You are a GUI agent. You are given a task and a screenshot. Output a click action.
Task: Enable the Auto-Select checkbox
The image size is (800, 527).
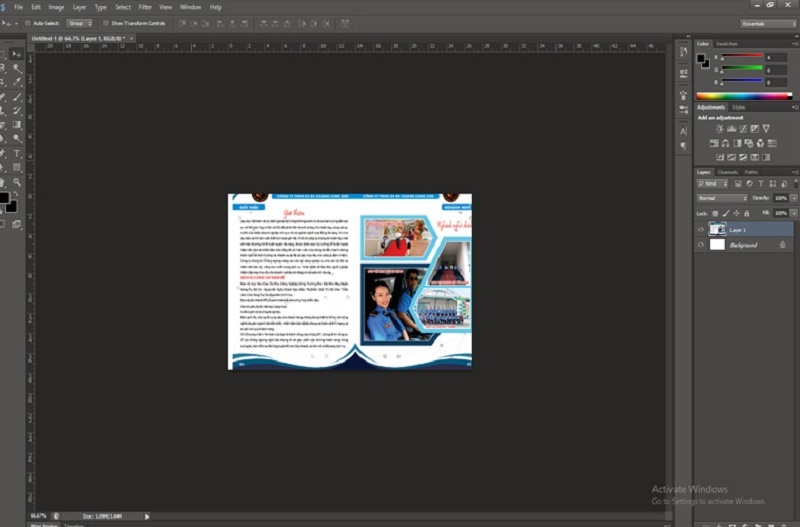point(28,23)
